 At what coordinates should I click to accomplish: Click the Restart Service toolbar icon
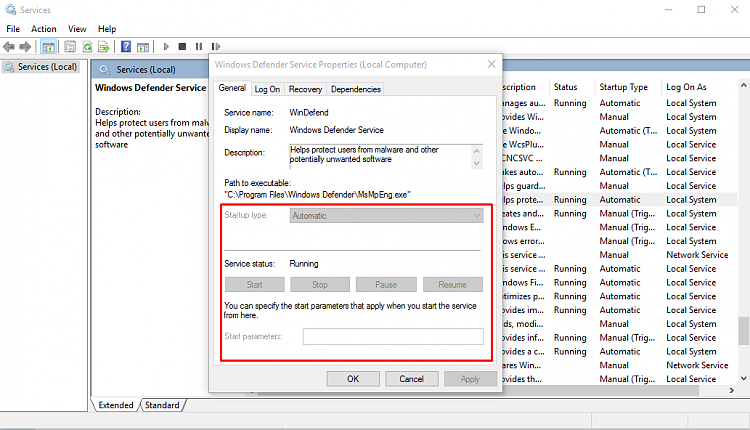tap(216, 46)
